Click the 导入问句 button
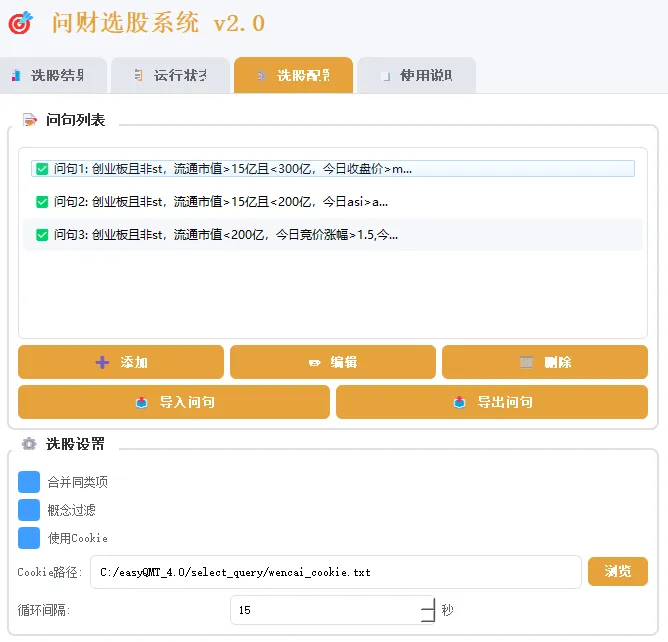Image resolution: width=668 pixels, height=642 pixels. (x=174, y=402)
